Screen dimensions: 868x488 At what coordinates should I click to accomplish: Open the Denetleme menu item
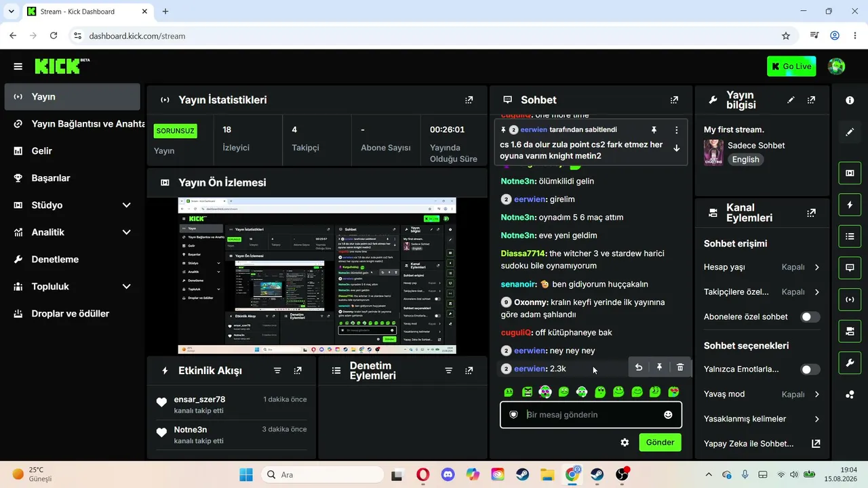[72, 260]
